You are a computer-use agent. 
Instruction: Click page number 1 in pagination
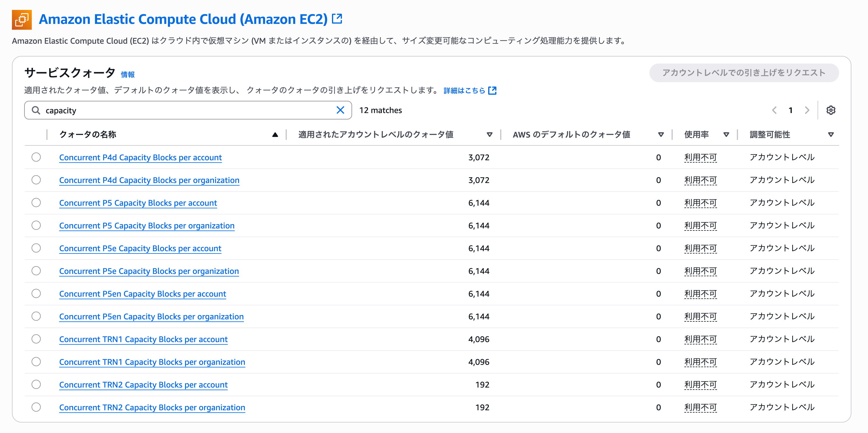790,110
